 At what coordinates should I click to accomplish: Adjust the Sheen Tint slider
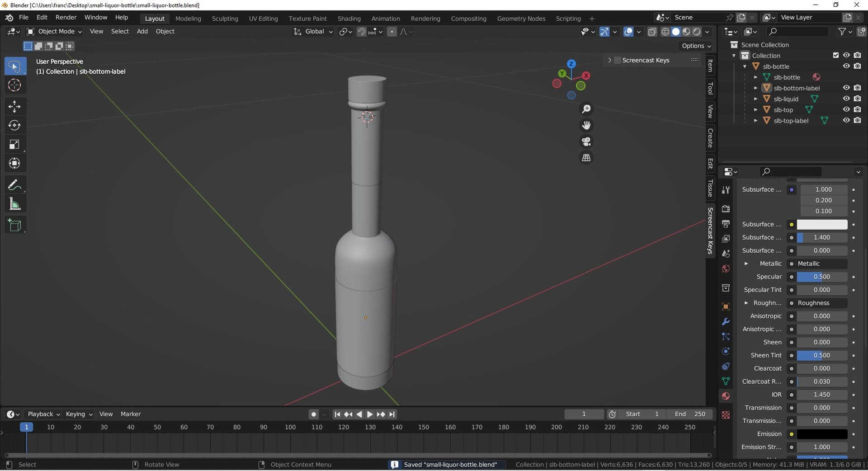point(822,355)
